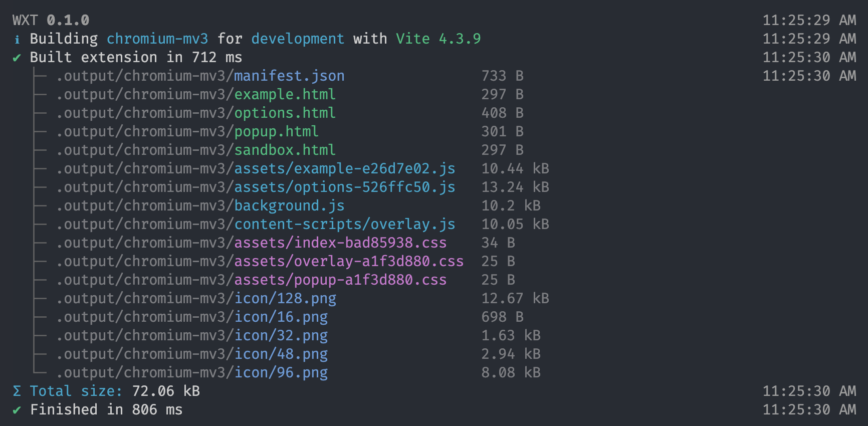Click the sigma icon before "Total size"

tap(17, 391)
